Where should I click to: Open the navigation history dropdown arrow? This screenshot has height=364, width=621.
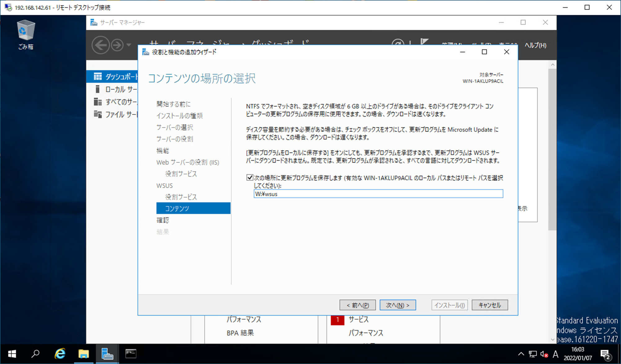129,45
